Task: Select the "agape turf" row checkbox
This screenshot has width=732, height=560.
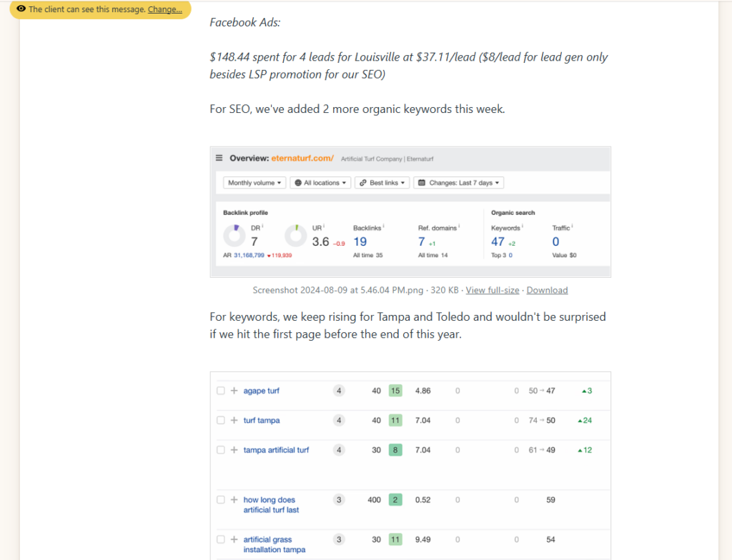Action: coord(220,391)
